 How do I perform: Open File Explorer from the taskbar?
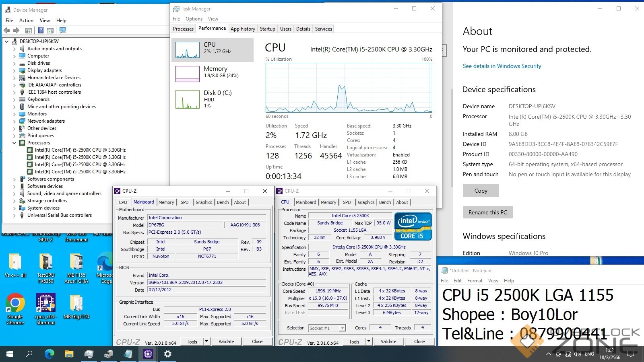click(x=69, y=354)
